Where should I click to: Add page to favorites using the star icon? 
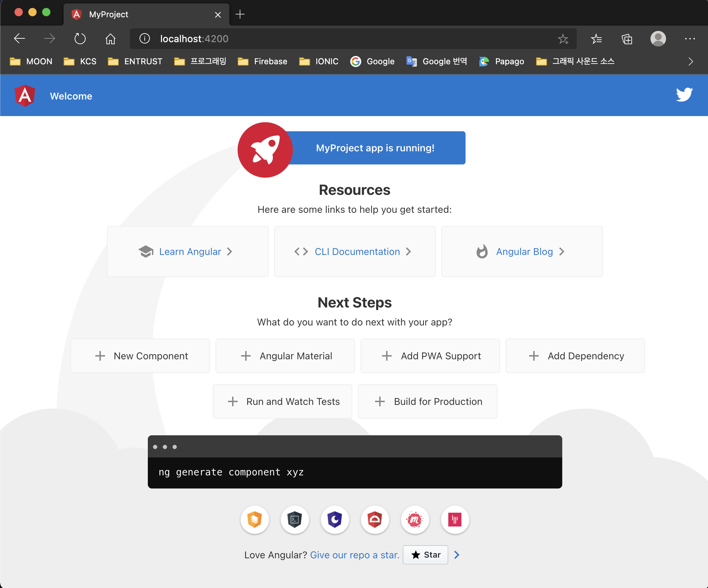click(563, 39)
